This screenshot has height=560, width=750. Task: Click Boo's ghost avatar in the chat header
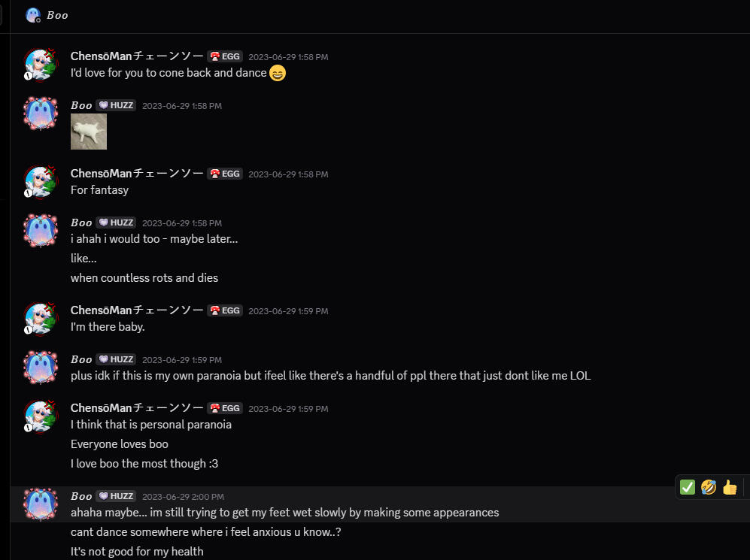(32, 15)
